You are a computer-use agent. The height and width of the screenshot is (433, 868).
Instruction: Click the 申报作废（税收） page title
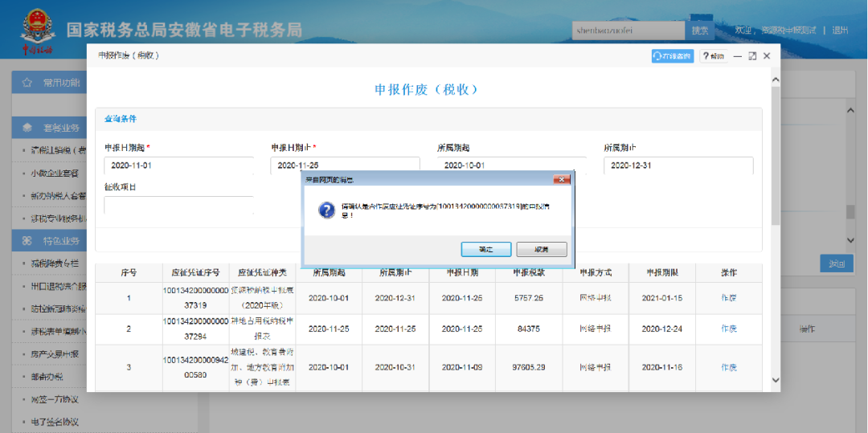click(426, 90)
